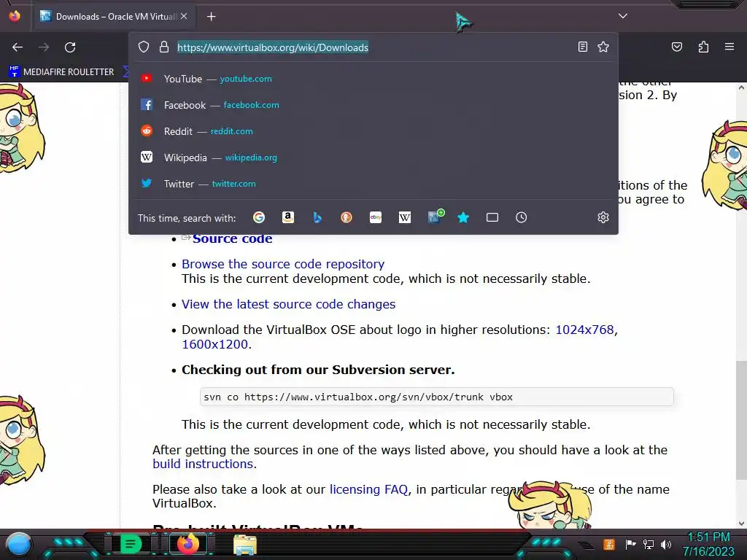Search only in open tabs
This screenshot has height=560, width=747.
pyautogui.click(x=492, y=217)
